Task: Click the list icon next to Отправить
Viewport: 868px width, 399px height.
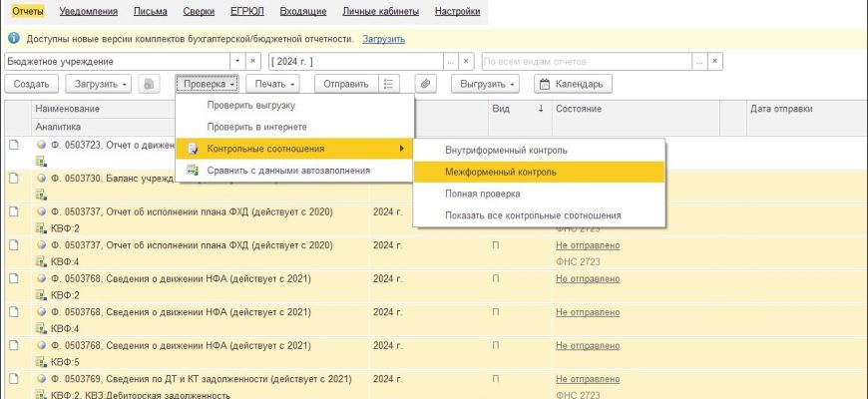Action: [x=391, y=85]
